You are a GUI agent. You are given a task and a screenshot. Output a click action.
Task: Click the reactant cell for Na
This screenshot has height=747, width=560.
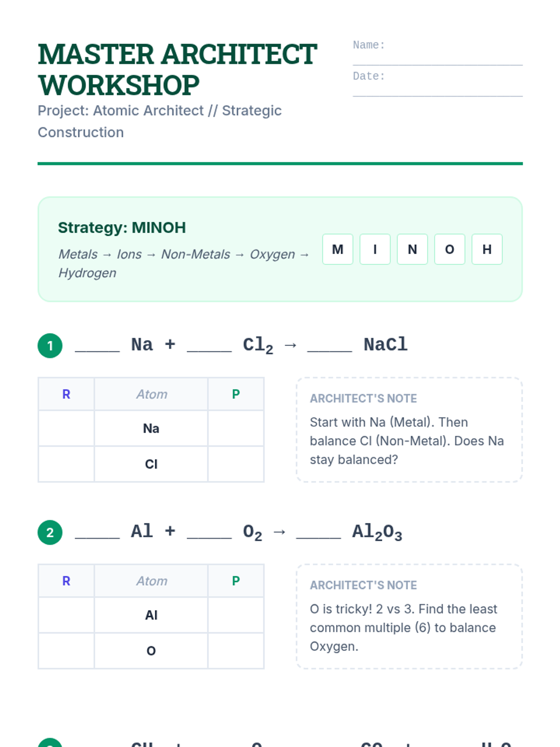pos(66,429)
